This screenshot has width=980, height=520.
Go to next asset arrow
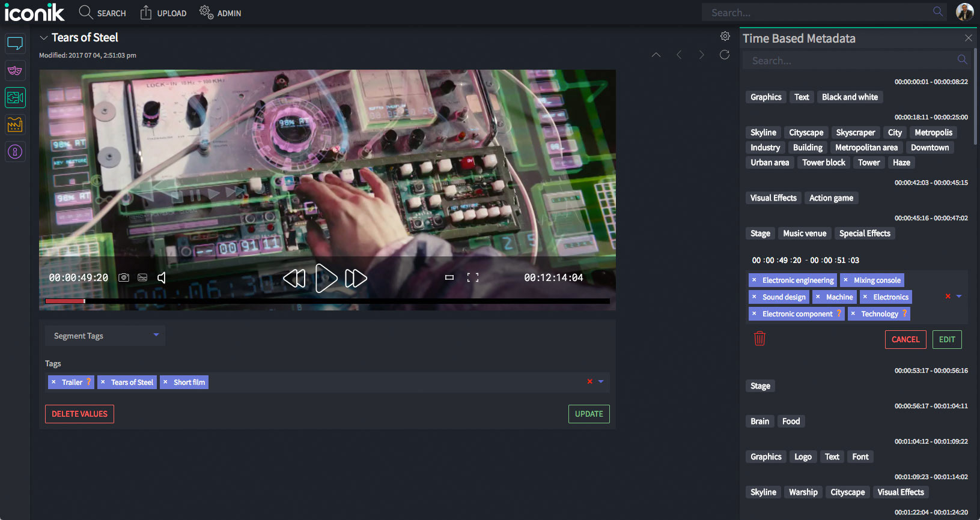point(701,55)
